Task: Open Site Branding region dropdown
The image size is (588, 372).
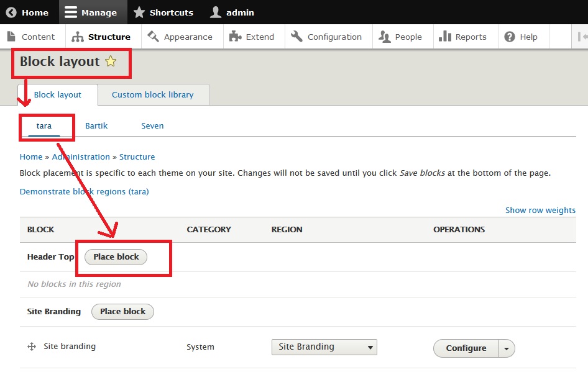Action: (x=324, y=347)
